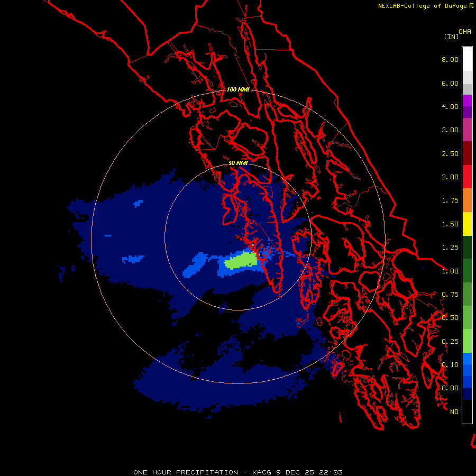Select the 0.75 legend value
This screenshot has height=476, width=476.
coord(450,294)
